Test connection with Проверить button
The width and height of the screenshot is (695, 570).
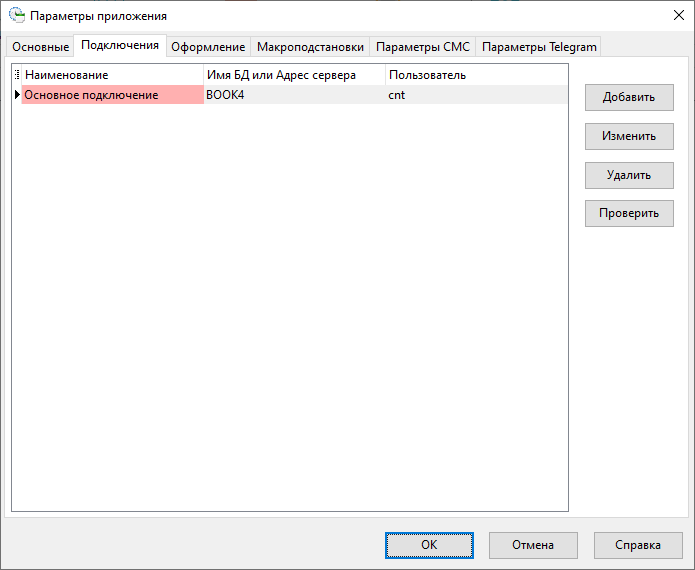click(629, 213)
